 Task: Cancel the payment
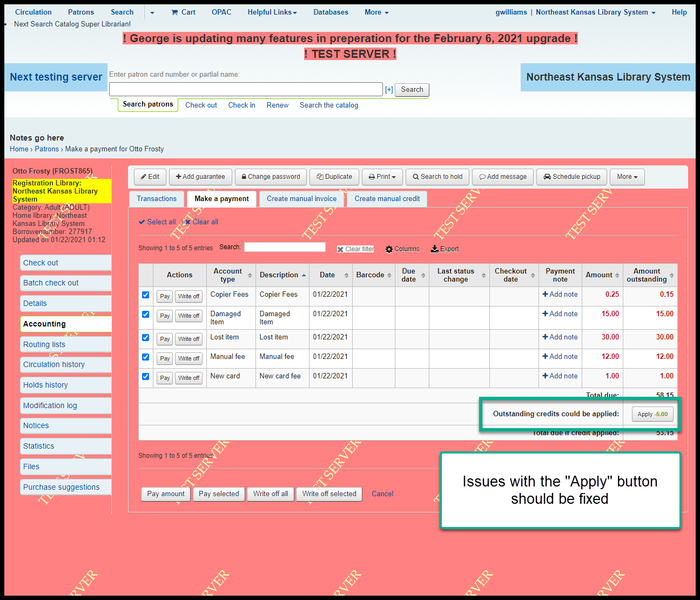click(382, 494)
